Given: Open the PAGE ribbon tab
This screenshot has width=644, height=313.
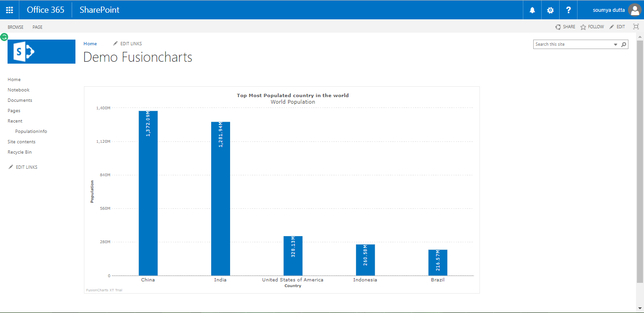Looking at the screenshot, I should (37, 27).
